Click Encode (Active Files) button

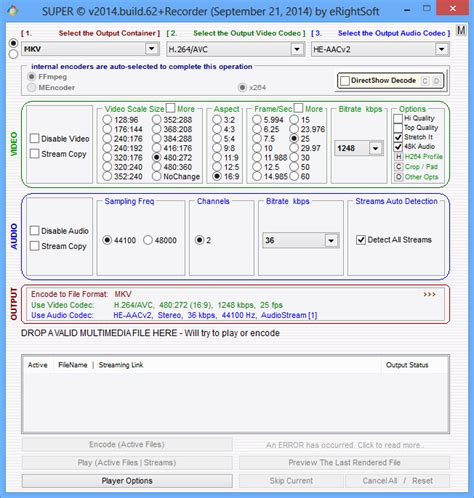127,444
